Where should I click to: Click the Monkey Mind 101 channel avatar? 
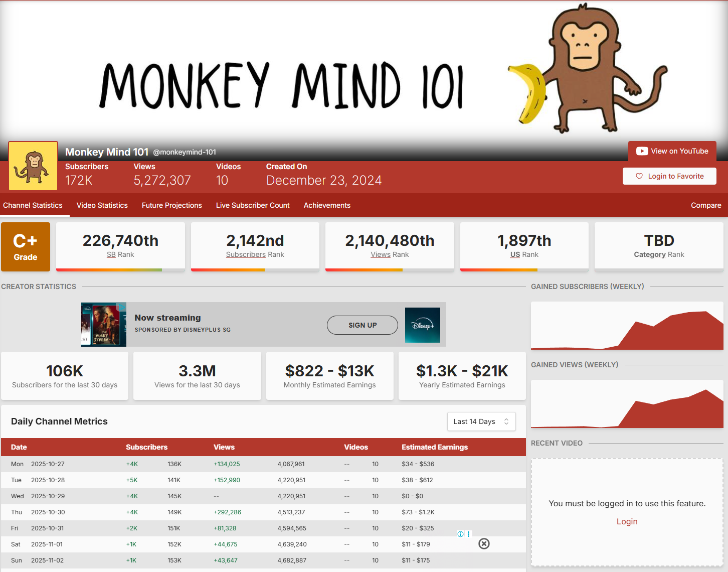click(33, 166)
